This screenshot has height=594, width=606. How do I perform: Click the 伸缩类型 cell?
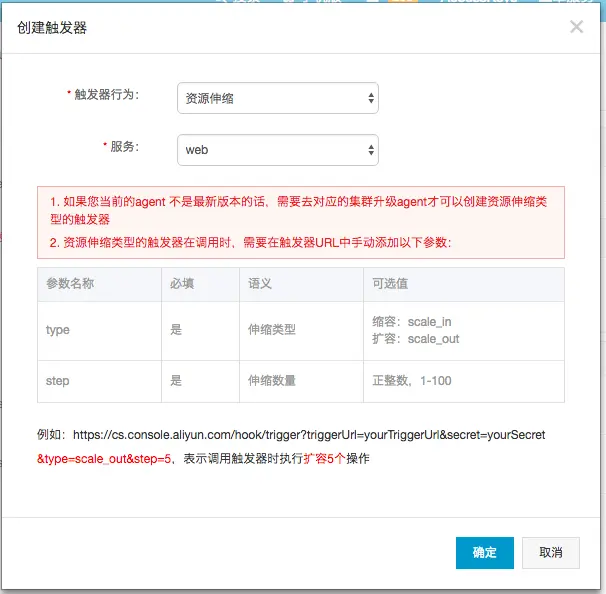pyautogui.click(x=301, y=330)
